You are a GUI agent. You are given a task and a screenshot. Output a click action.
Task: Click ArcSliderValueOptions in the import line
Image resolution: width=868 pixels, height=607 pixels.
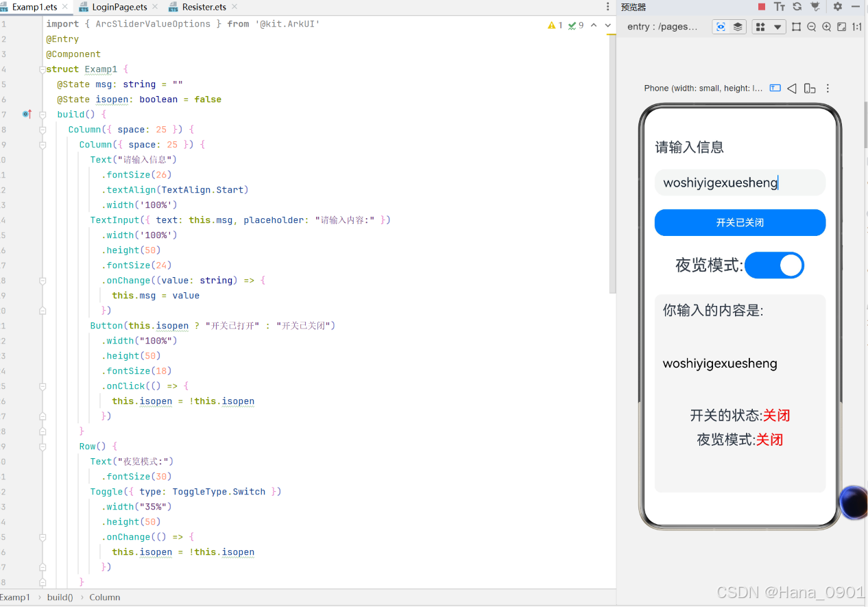coord(153,24)
